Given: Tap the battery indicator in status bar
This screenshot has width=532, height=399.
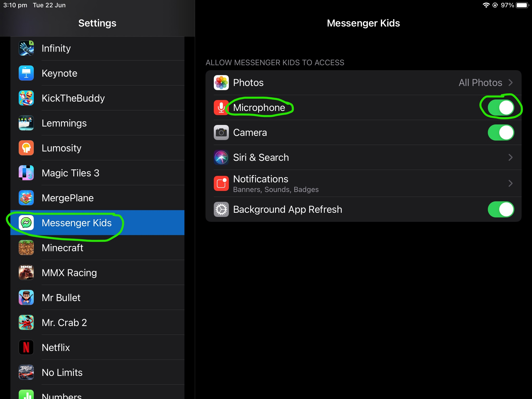Looking at the screenshot, I should 522,5.
